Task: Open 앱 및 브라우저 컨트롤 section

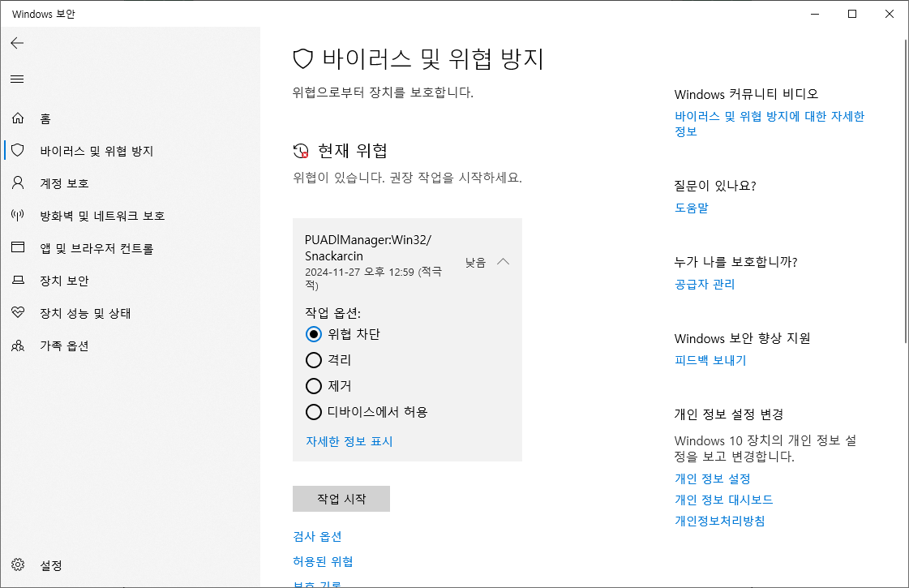Action: [x=96, y=248]
